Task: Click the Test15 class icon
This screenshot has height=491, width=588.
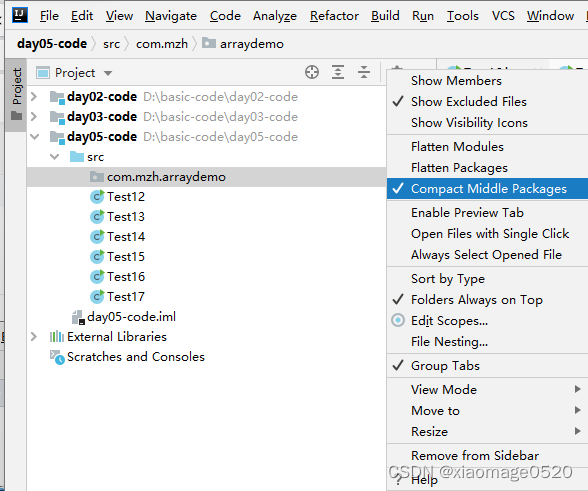Action: click(x=97, y=257)
